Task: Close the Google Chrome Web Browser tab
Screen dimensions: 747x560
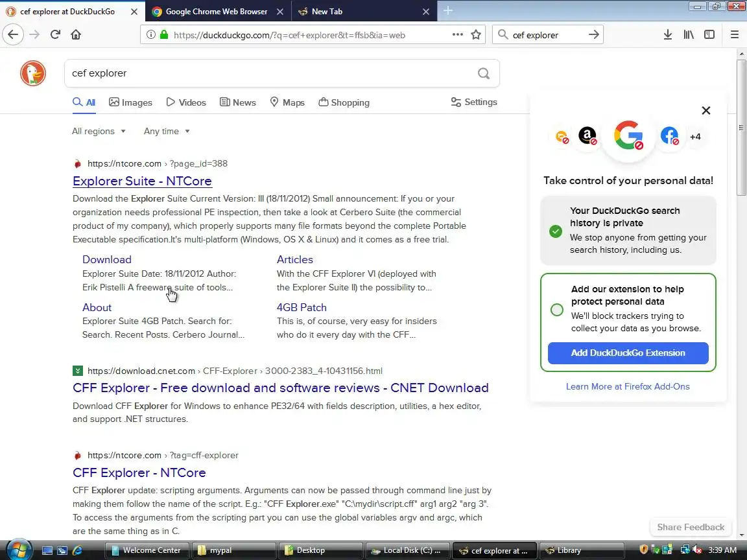Action: pos(280,12)
